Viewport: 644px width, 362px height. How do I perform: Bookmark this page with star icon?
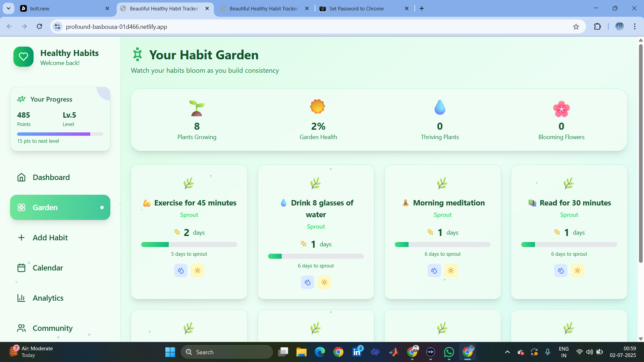coord(576,26)
